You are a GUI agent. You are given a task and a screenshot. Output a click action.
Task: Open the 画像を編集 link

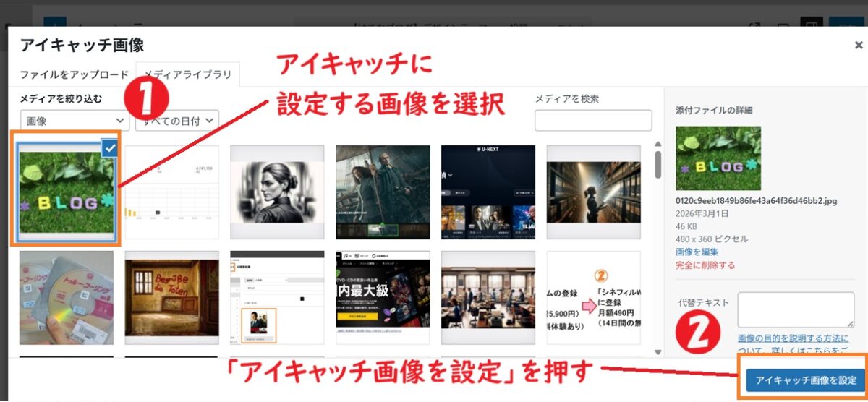pos(697,252)
